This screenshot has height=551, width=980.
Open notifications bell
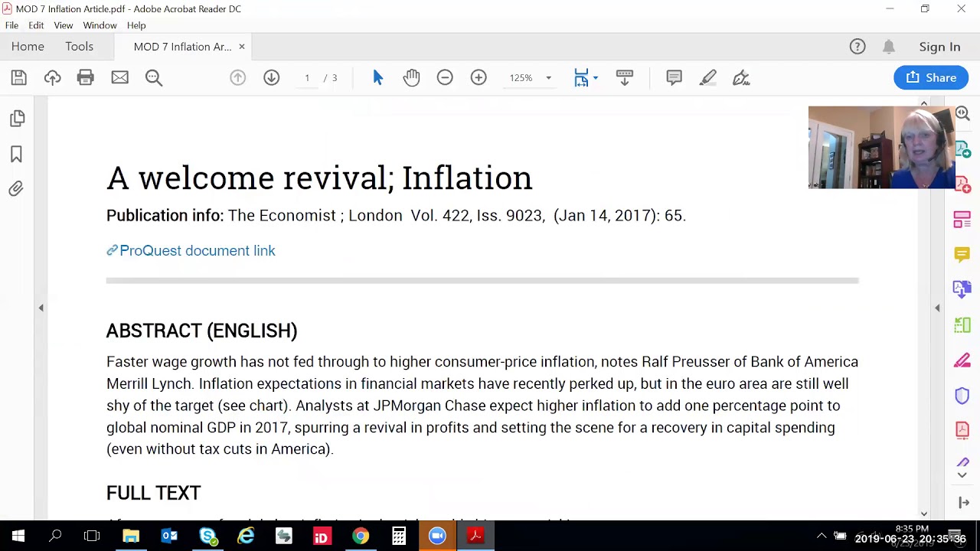pos(889,47)
